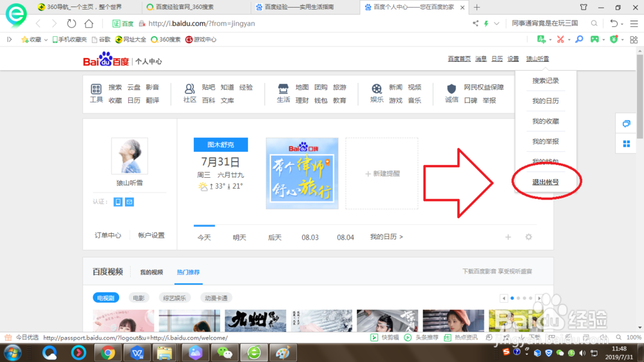
Task: Click the email verification badge icon
Action: tap(129, 202)
